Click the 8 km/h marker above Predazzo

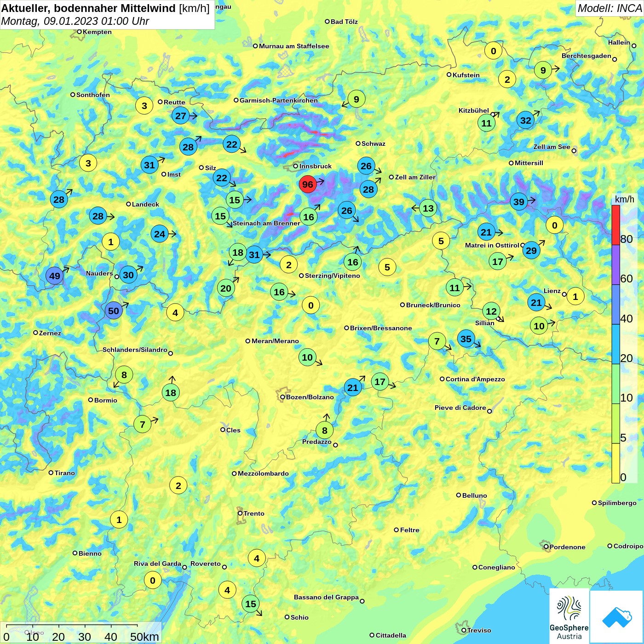point(325,431)
